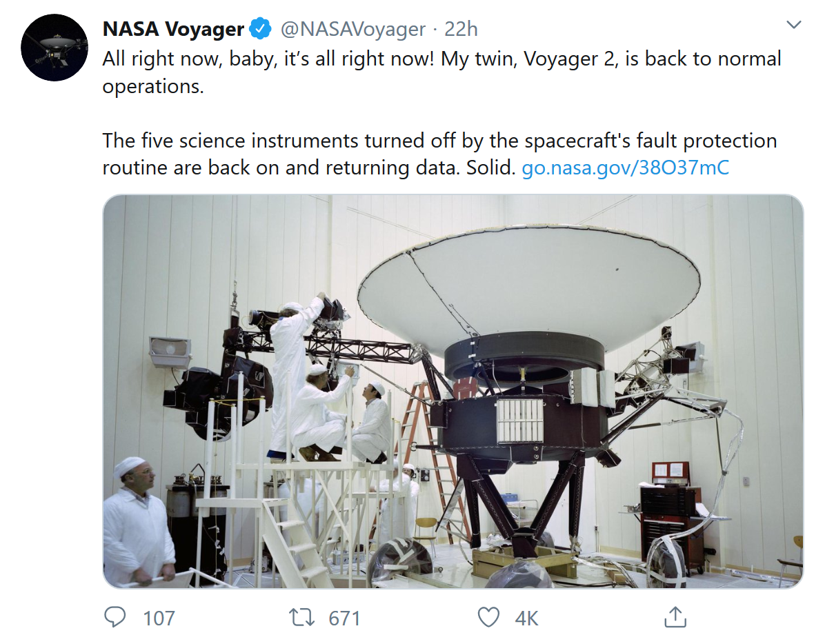Click the "five science instruments" paragraph

click(x=439, y=154)
